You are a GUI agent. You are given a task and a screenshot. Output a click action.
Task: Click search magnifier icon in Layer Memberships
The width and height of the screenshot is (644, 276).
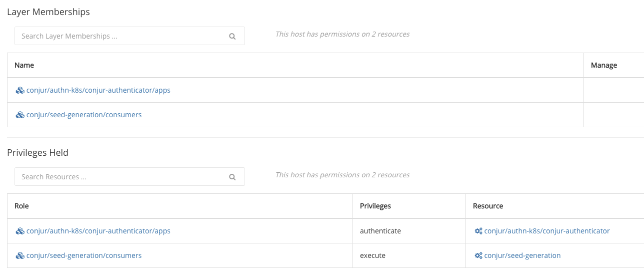click(x=232, y=36)
